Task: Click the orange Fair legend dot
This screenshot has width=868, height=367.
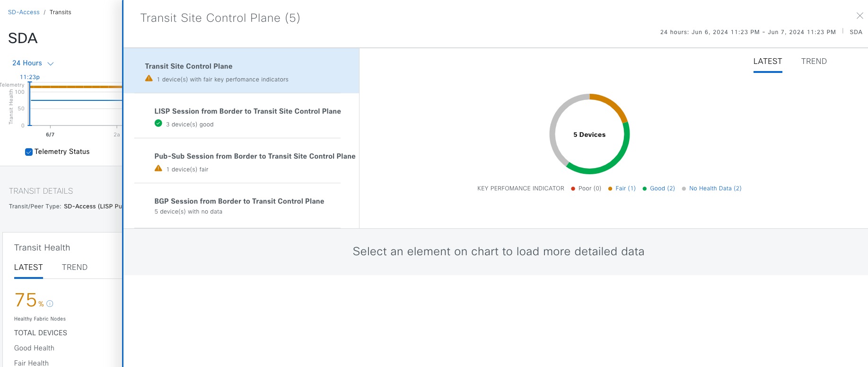Action: click(x=610, y=188)
